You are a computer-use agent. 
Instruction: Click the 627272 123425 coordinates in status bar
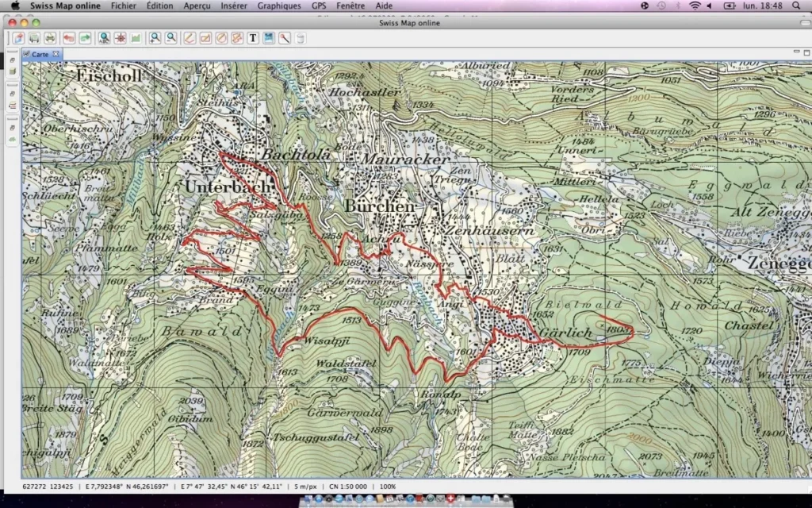(48, 487)
